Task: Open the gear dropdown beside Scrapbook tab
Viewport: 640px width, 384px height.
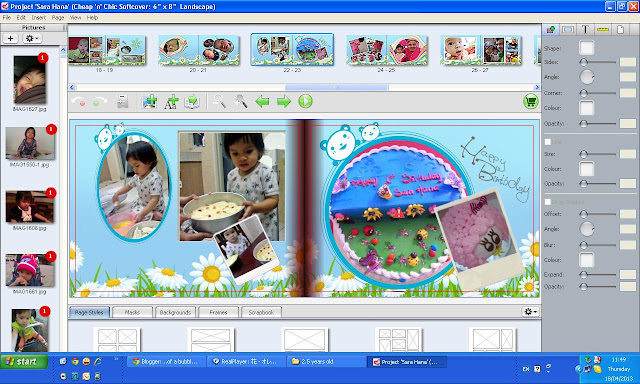Action: pos(531,312)
